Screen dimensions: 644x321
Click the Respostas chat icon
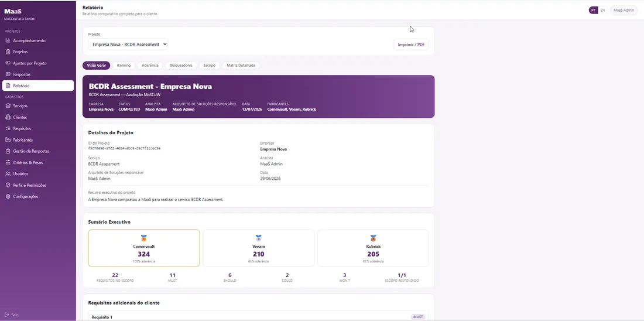pyautogui.click(x=8, y=74)
